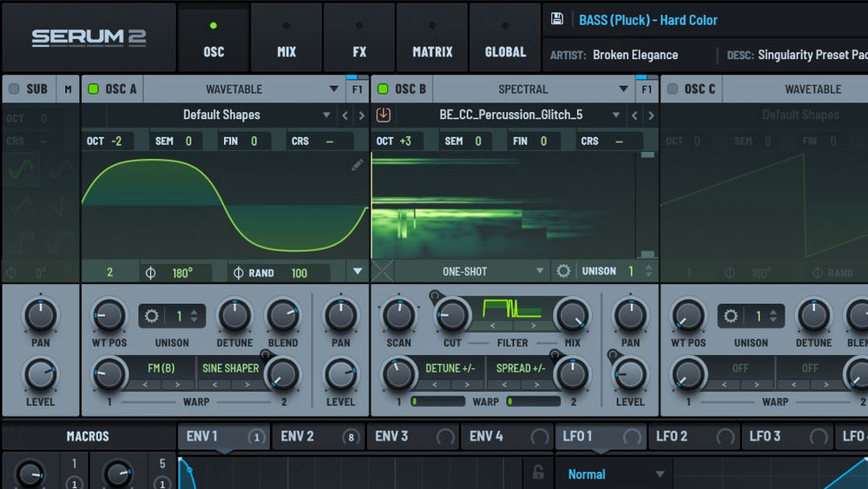Toggle the SUB M button
Viewport: 868px width, 489px height.
68,89
